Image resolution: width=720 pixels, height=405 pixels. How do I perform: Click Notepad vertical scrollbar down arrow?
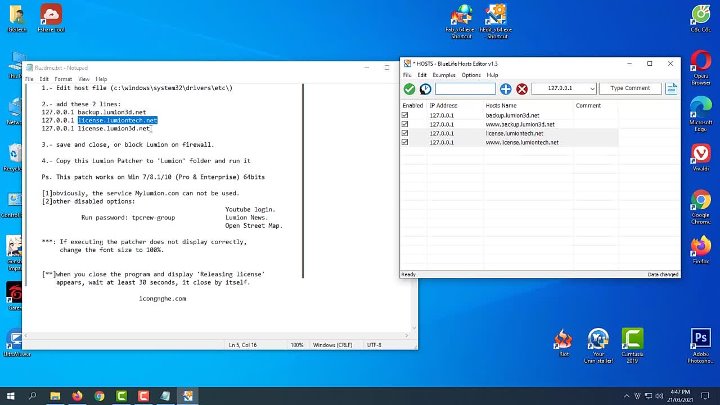pos(414,328)
